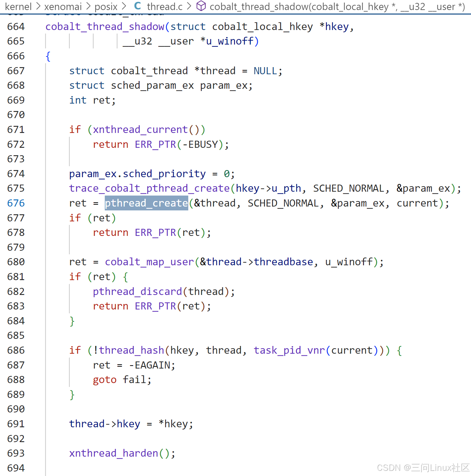Expand the chevron after thread.c breadcrumb
The height and width of the screenshot is (476, 471).
[189, 6]
